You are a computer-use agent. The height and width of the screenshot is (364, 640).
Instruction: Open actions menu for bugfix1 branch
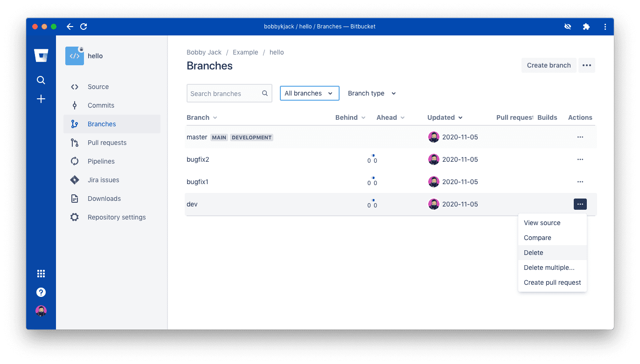pyautogui.click(x=580, y=182)
